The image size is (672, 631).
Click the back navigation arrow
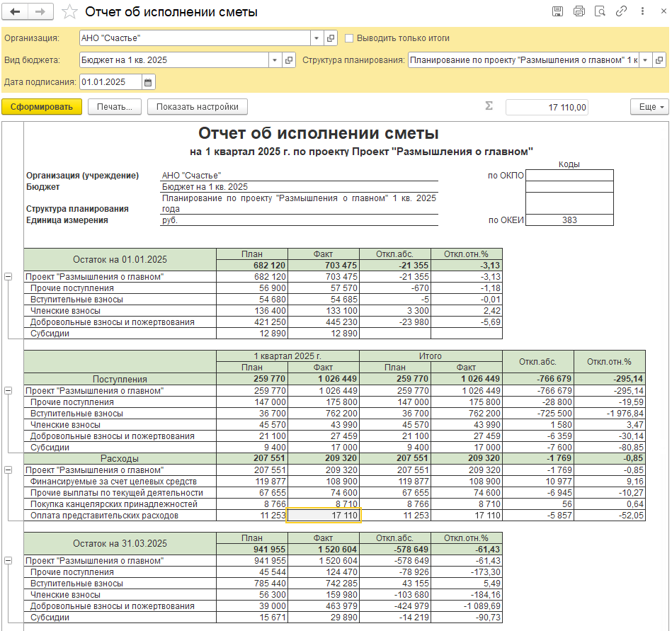tap(16, 12)
